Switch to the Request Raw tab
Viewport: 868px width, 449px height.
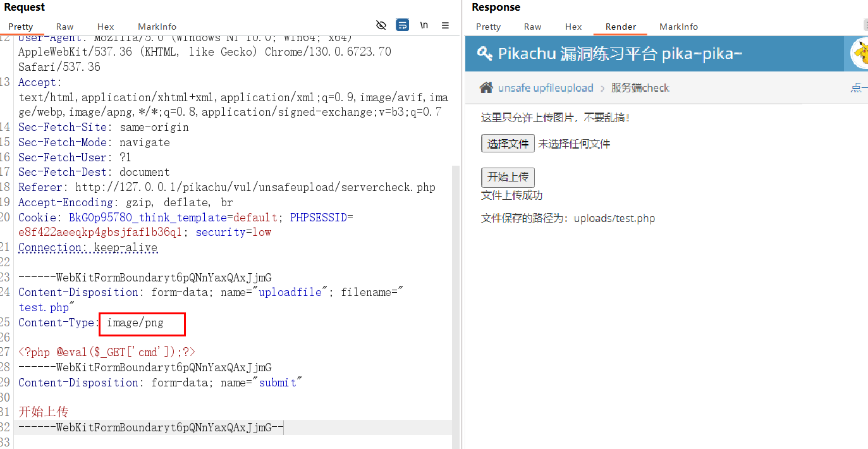coord(64,27)
